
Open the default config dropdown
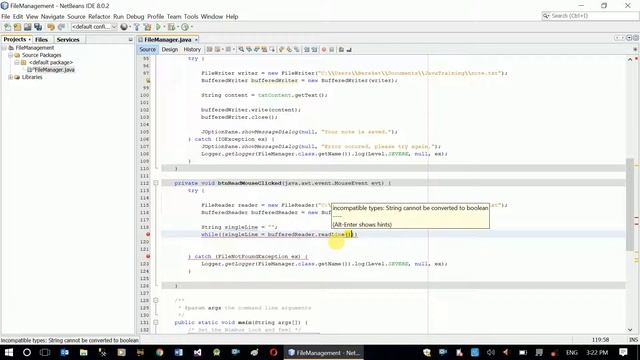point(94,27)
